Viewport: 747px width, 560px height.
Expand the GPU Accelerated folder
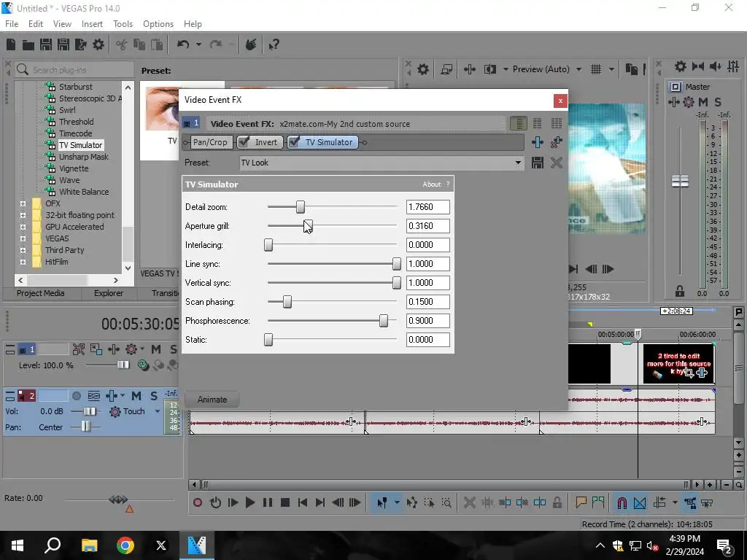click(23, 227)
